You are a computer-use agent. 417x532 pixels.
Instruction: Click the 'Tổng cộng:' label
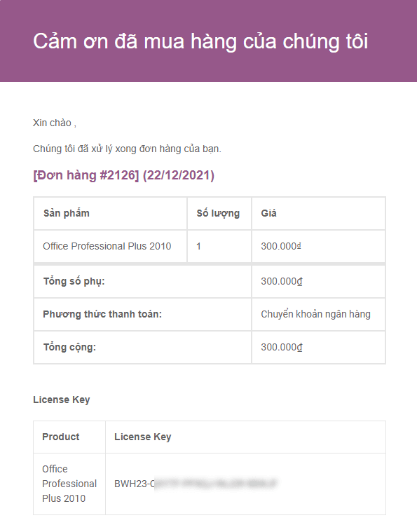(69, 347)
